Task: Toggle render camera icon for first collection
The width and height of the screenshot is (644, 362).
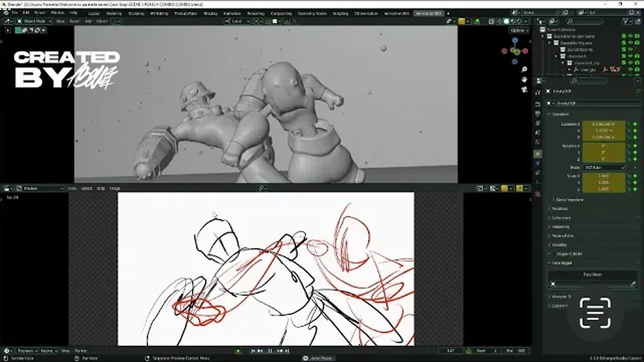Action: click(x=637, y=36)
